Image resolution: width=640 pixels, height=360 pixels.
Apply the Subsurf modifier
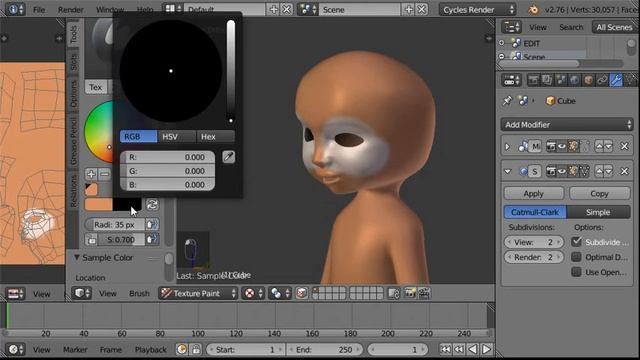(x=534, y=193)
